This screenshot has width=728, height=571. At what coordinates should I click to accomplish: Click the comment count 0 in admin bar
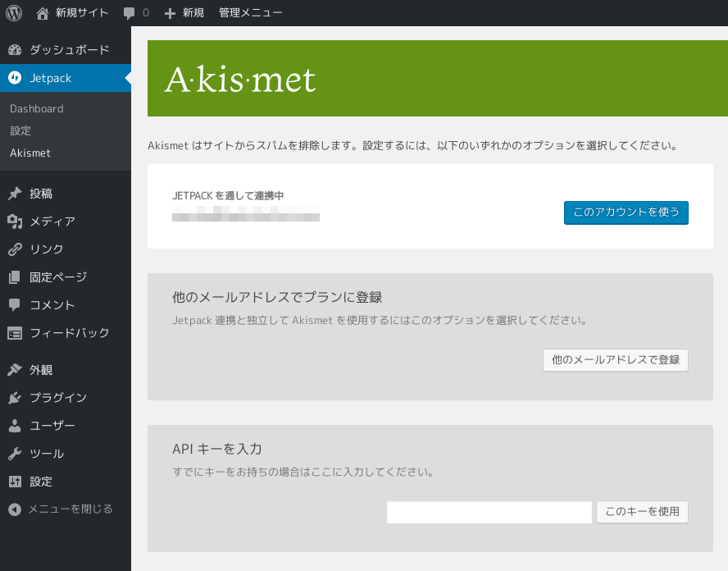pos(146,13)
